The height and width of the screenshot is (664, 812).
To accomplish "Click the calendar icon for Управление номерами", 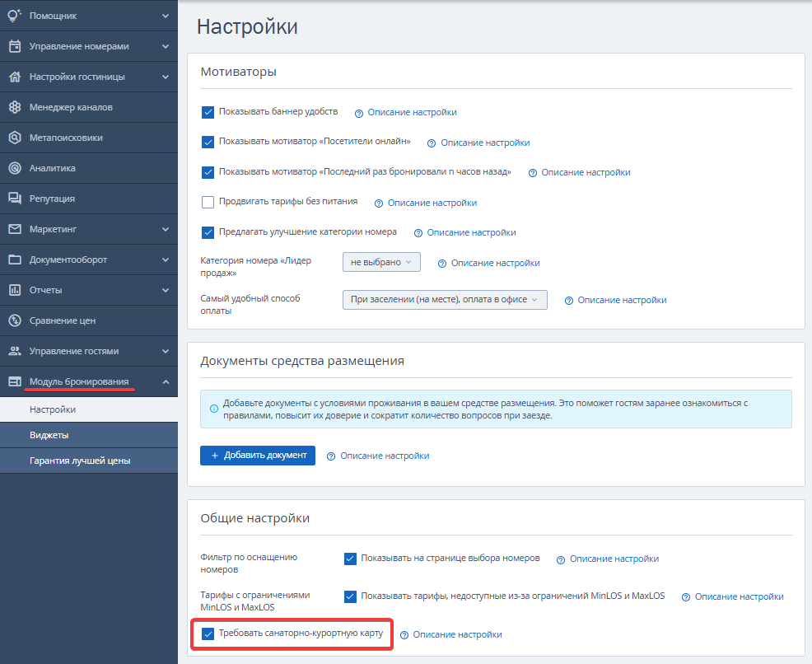I will (15, 46).
